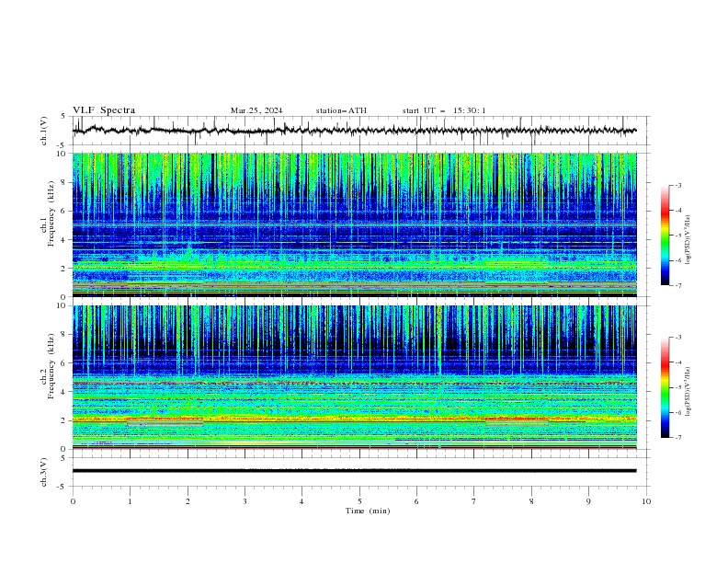728x563 pixels.
Task: Click the time axis tick label "2"
Action: (188, 501)
